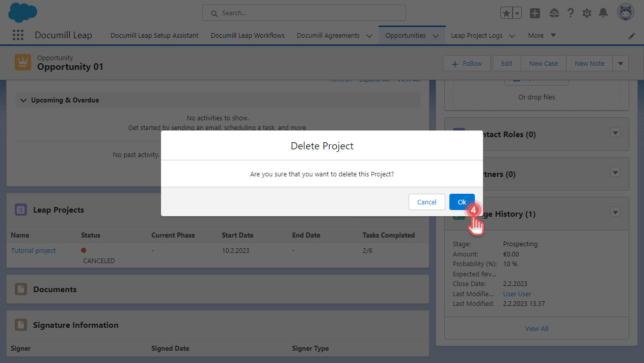Open the Salesforce global actions plus icon
Image resolution: width=644 pixels, height=363 pixels.
click(535, 13)
